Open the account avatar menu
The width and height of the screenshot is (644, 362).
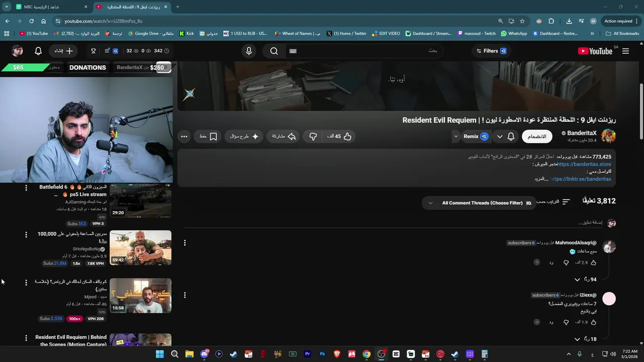tap(17, 51)
